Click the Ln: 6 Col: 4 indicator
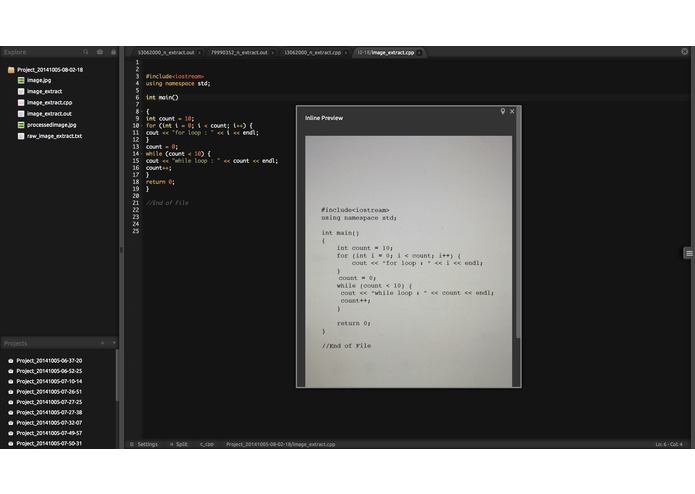 (x=669, y=444)
